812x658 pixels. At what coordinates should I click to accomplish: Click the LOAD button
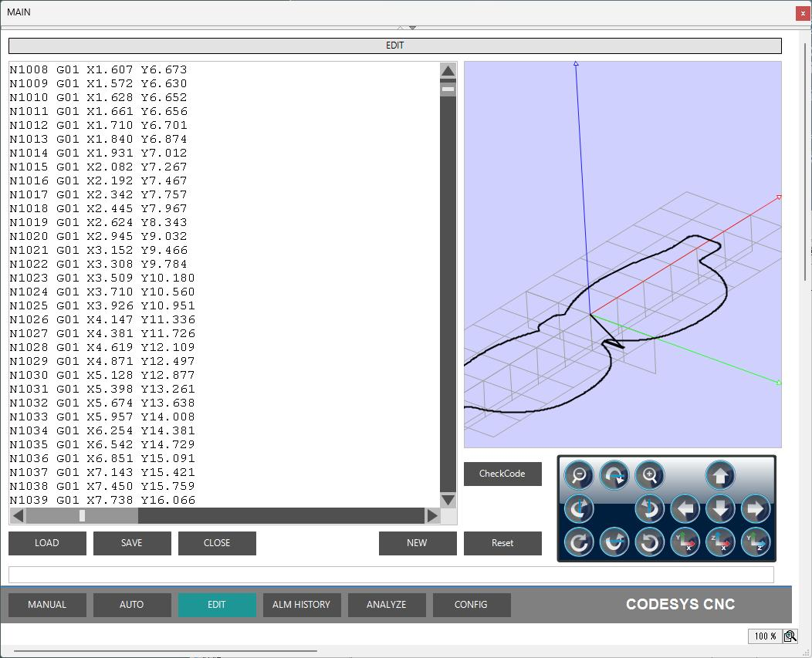pyautogui.click(x=47, y=543)
